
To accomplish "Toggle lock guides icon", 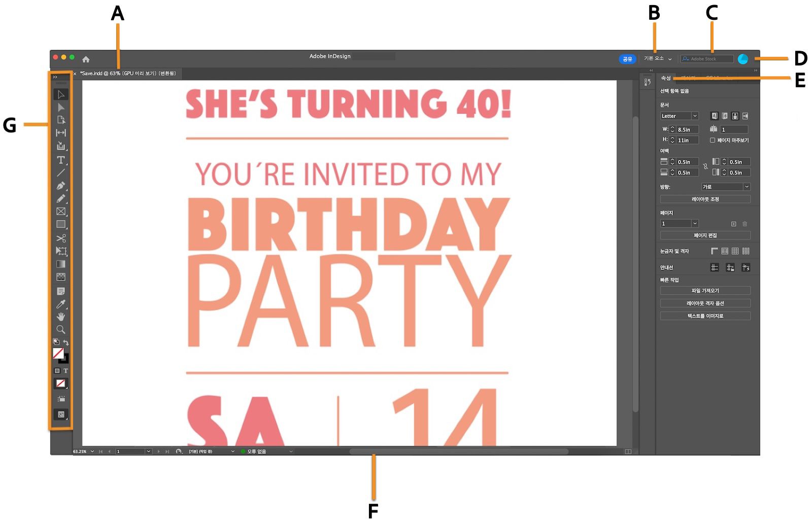I will 730,267.
